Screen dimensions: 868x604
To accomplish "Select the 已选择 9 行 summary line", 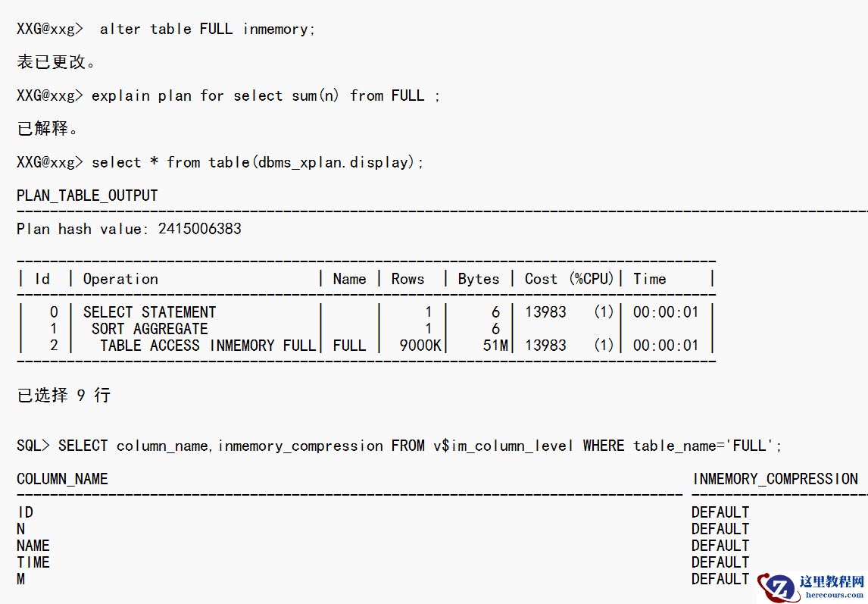I will point(64,396).
